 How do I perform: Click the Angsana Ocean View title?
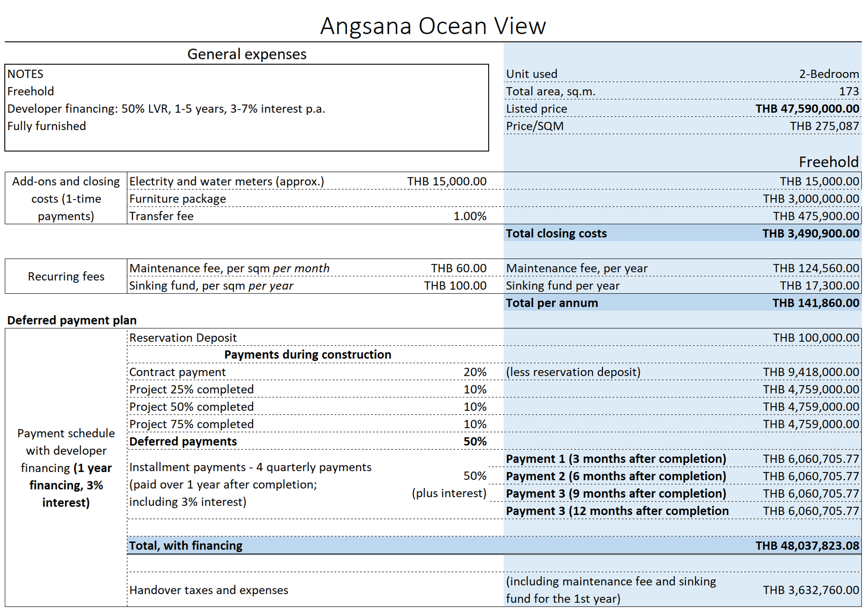[x=433, y=26]
